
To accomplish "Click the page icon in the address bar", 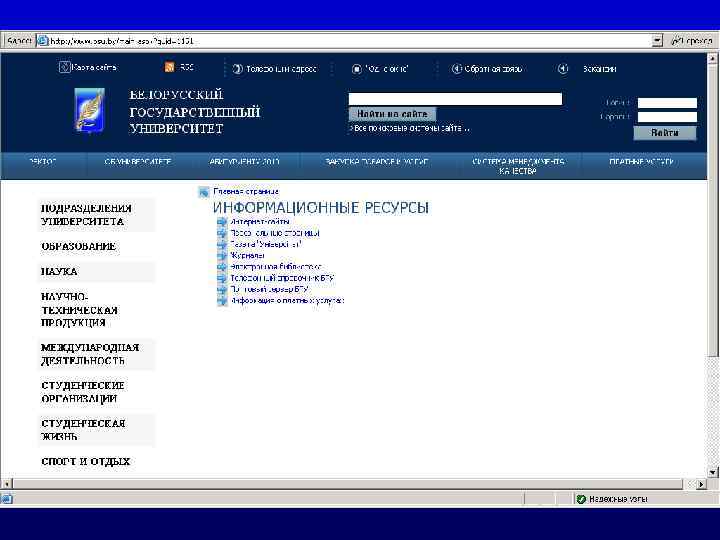I will [x=43, y=40].
